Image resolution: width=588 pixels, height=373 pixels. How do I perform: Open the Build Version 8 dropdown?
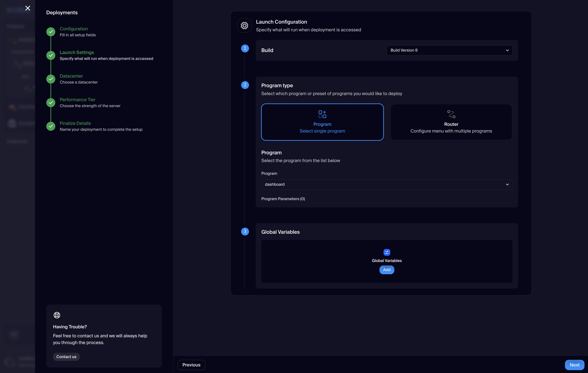tap(449, 50)
